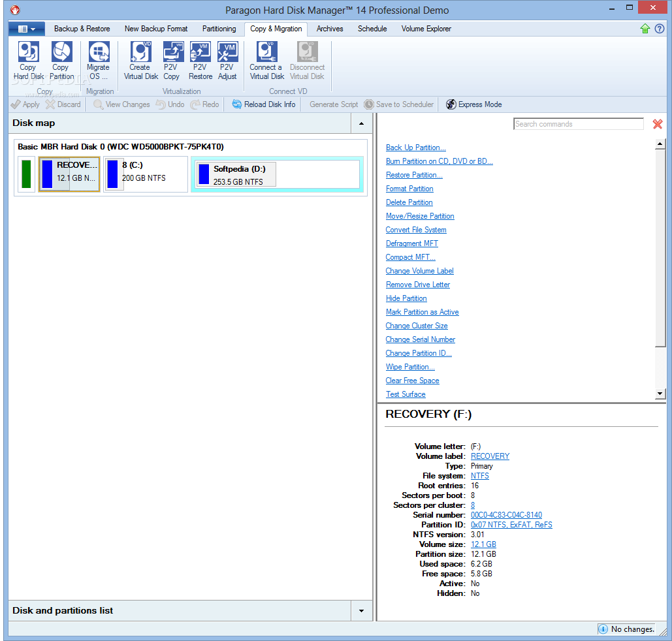This screenshot has height=641, width=672.
Task: Click Test Surface link
Action: [406, 394]
